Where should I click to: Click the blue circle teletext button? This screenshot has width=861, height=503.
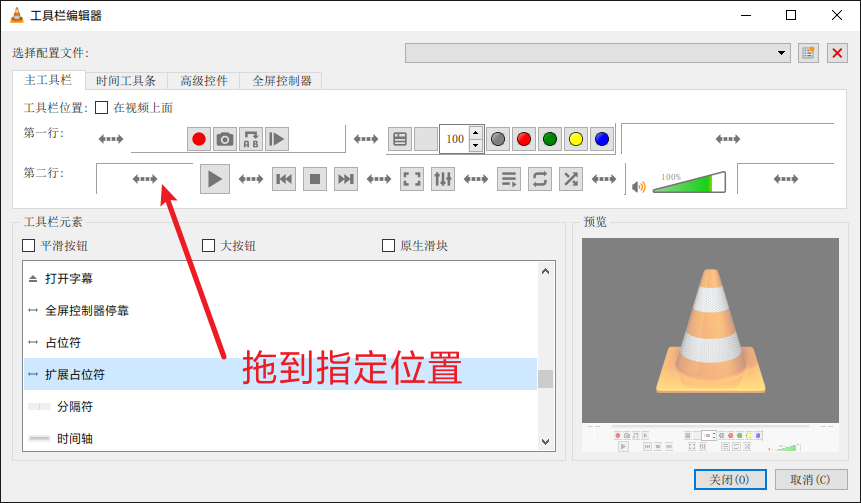(602, 139)
